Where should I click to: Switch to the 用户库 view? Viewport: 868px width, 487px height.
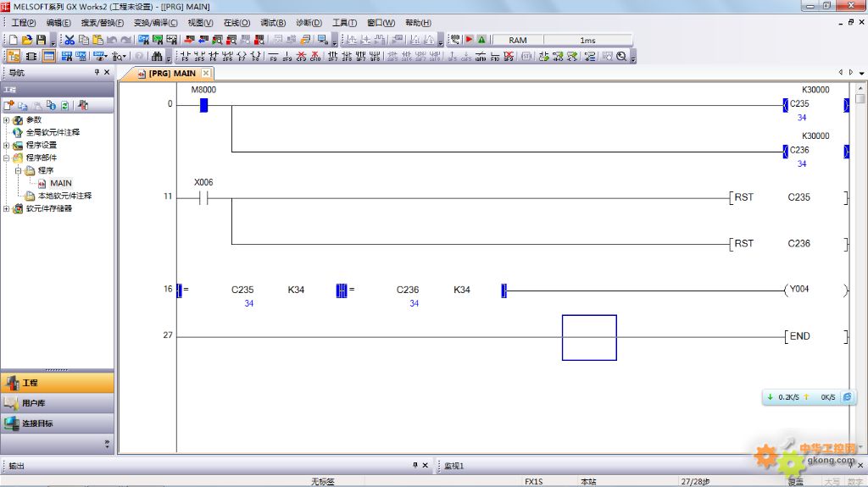(x=57, y=403)
